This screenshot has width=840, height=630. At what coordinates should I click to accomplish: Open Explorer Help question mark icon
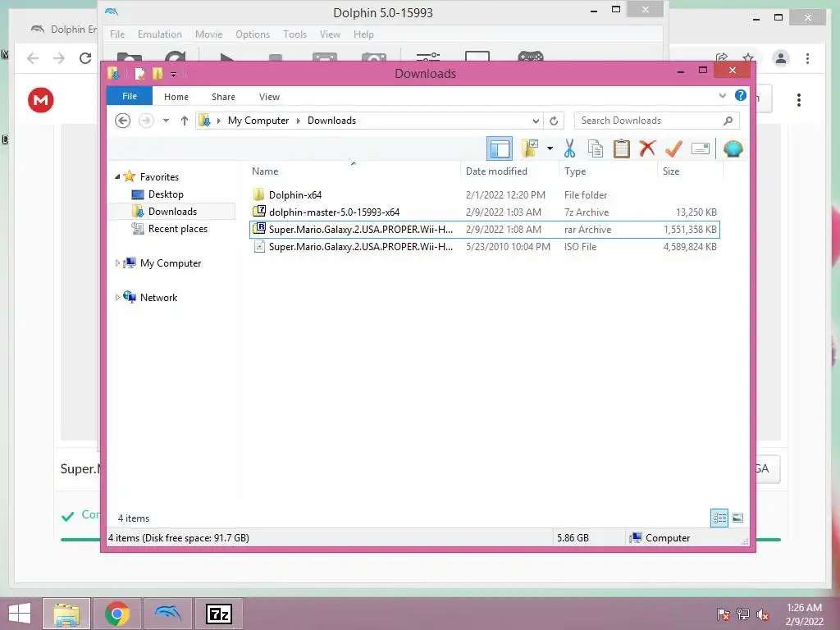tap(741, 95)
